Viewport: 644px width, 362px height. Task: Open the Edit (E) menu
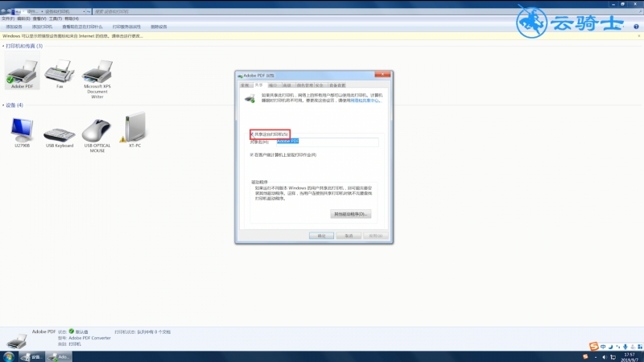(x=23, y=19)
